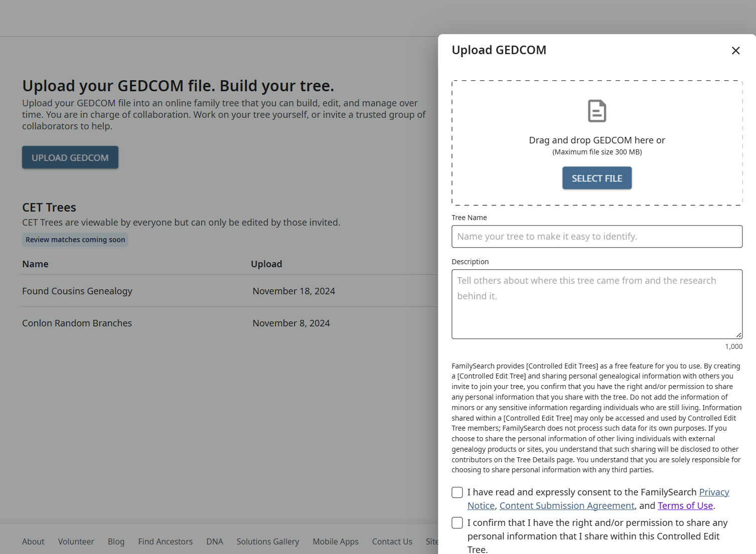This screenshot has width=756, height=554.
Task: Click the Tree Name input field
Action: 597,237
